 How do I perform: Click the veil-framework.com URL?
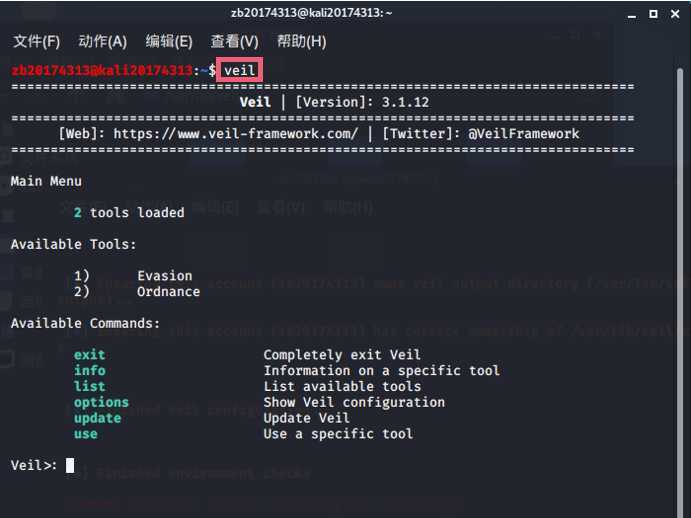pyautogui.click(x=236, y=134)
